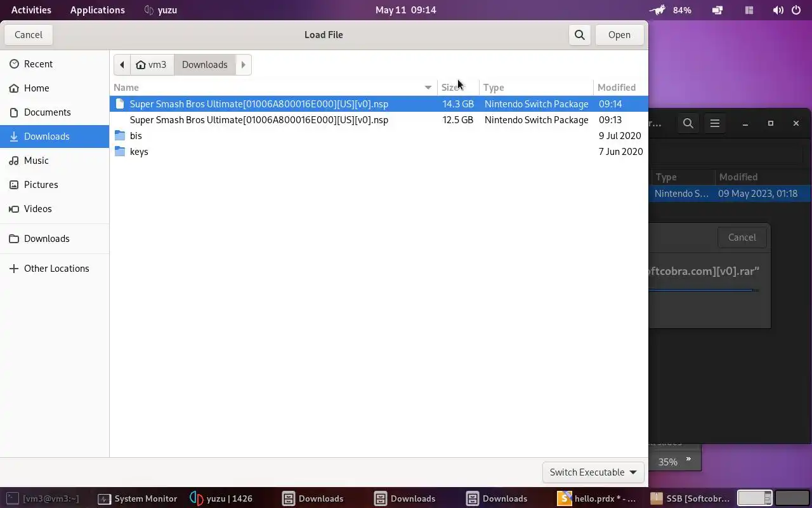Click the volume icon in top bar
Image resolution: width=812 pixels, height=508 pixels.
tap(778, 10)
